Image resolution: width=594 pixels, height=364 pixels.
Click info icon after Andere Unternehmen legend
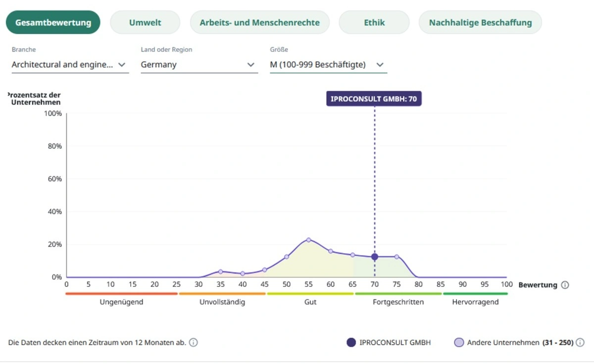pos(580,343)
